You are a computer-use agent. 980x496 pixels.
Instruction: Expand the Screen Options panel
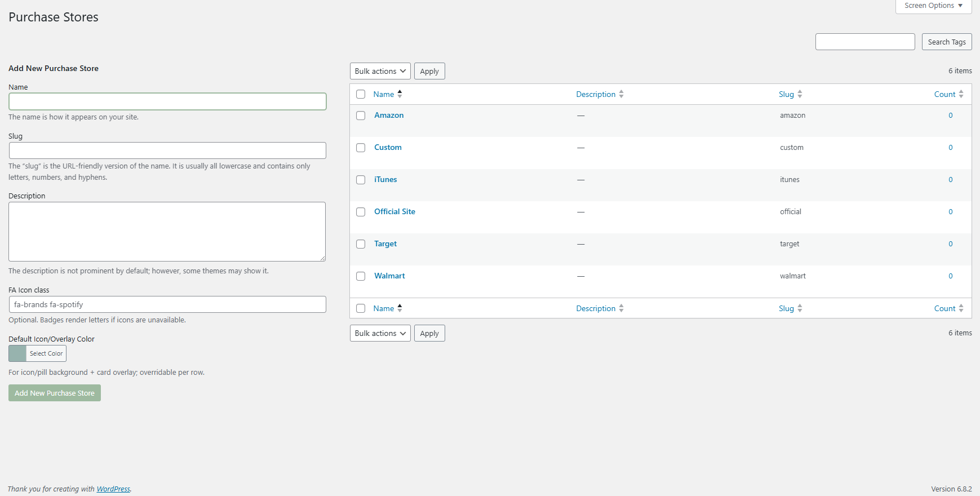click(x=933, y=6)
